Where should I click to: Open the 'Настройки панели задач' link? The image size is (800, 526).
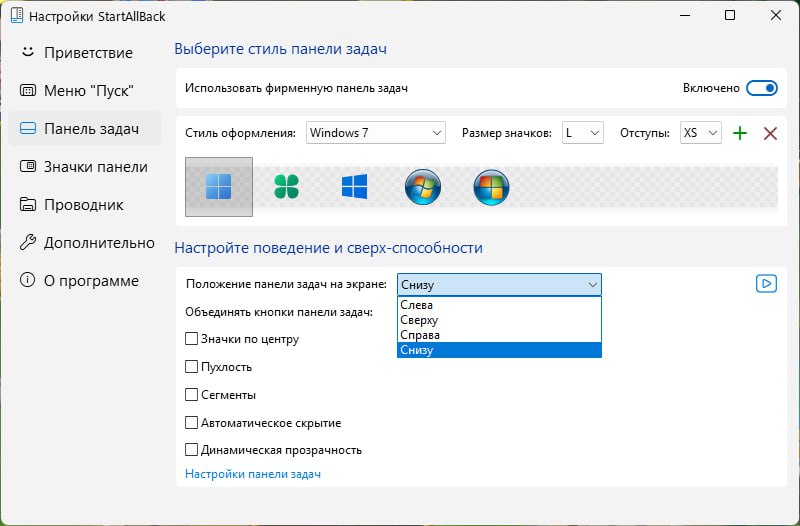[252, 474]
